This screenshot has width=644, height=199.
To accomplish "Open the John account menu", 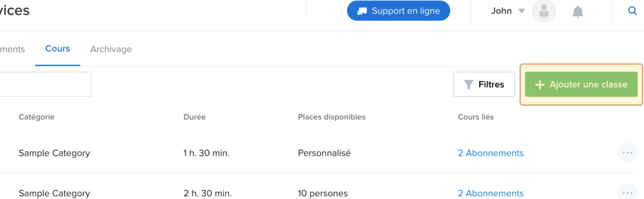I will click(x=501, y=11).
